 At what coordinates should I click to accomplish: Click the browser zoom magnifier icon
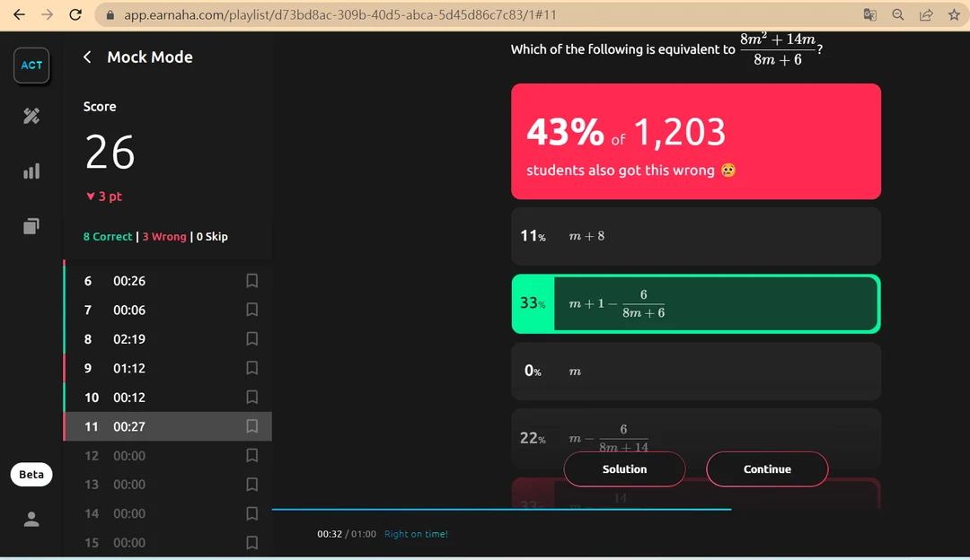click(x=897, y=14)
